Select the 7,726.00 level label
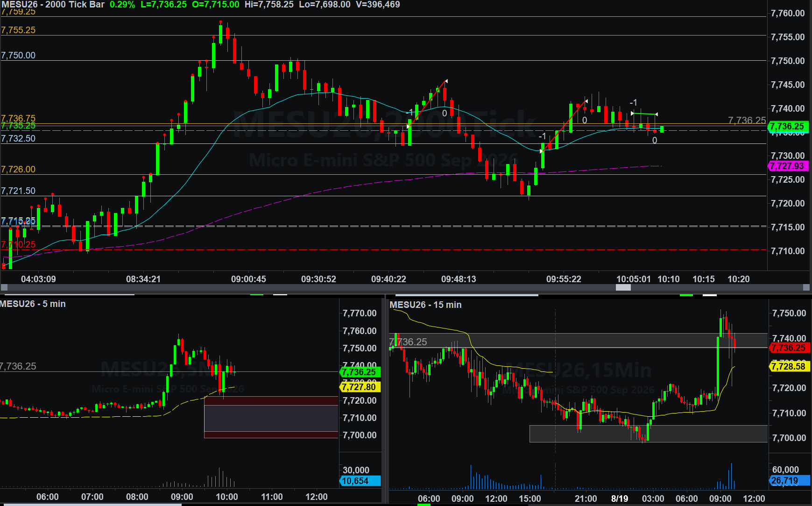The height and width of the screenshot is (506, 812). click(18, 169)
